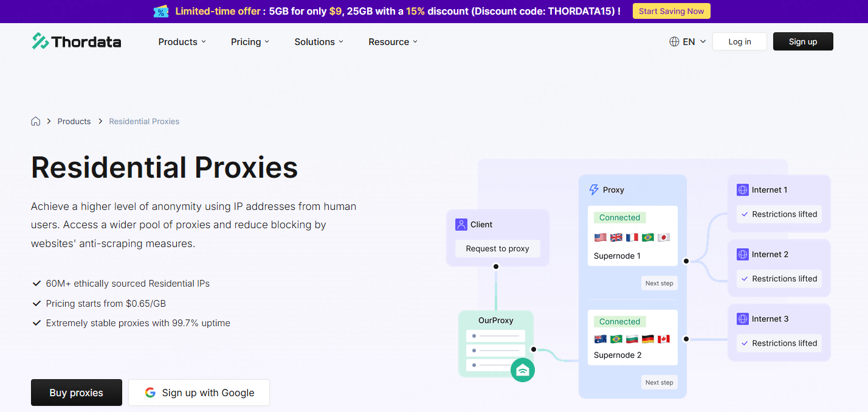Click the Buy proxies button

[x=77, y=393]
